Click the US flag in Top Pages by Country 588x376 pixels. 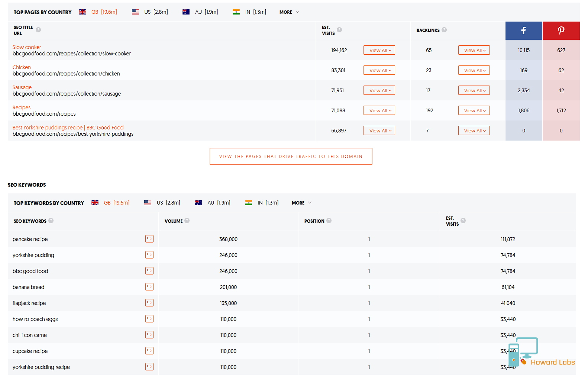(x=135, y=12)
